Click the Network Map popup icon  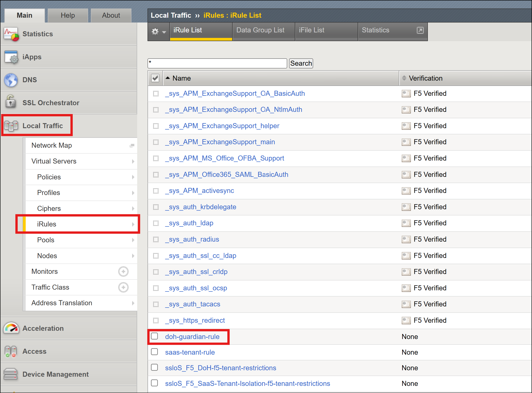(132, 145)
